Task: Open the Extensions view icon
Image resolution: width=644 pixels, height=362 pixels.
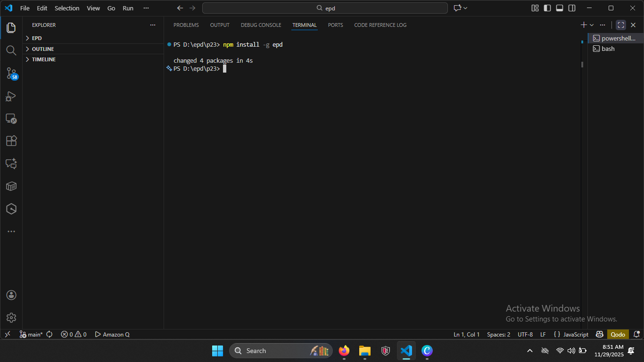Action: tap(11, 141)
